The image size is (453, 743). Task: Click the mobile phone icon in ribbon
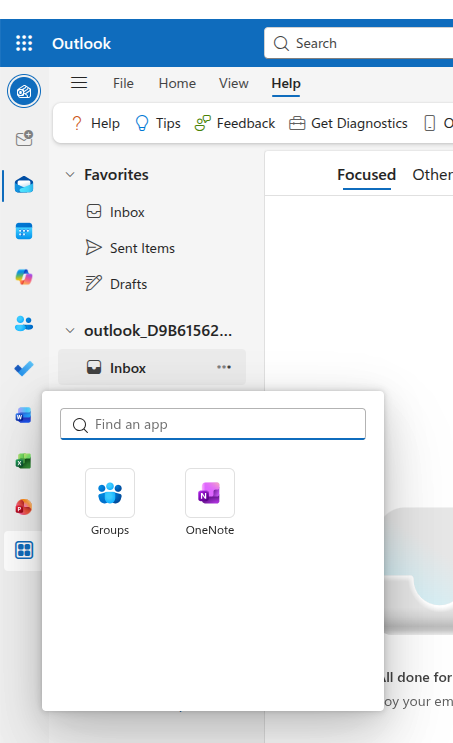(x=430, y=123)
